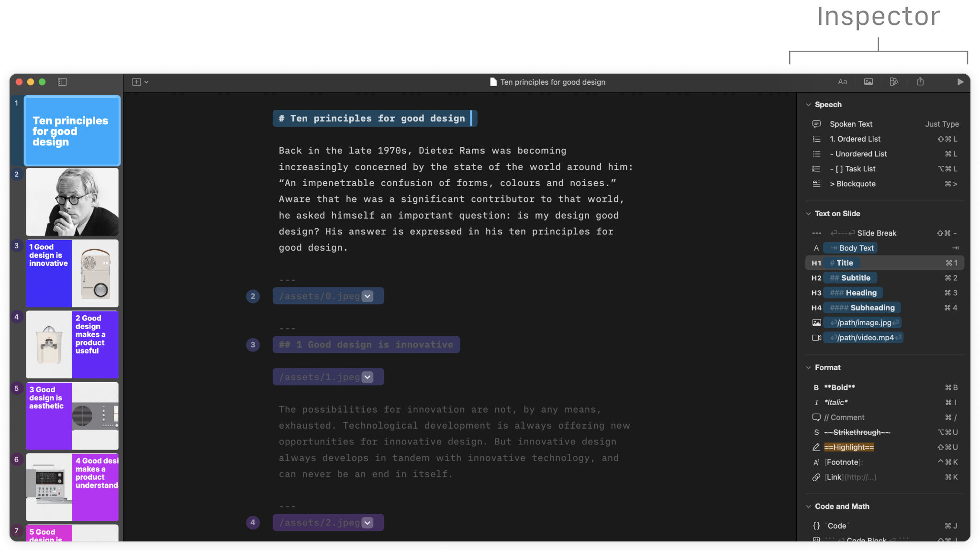Click the '## 1 Good design is innovative' heading
Image resolution: width=980 pixels, height=551 pixels.
[366, 344]
